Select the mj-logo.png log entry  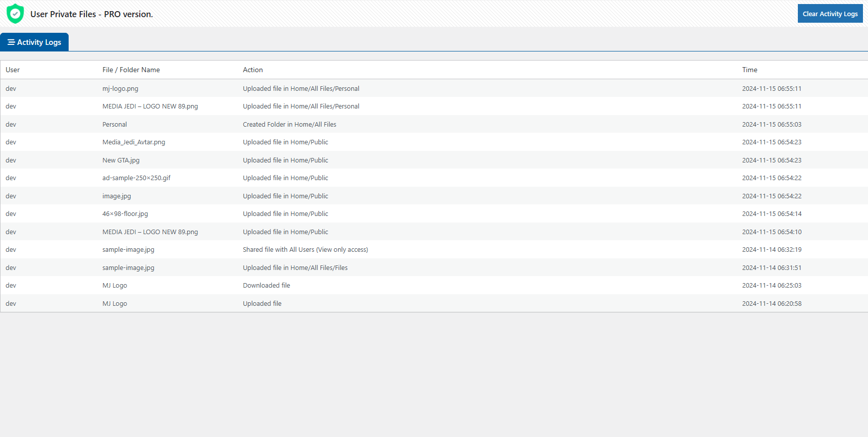pyautogui.click(x=120, y=89)
